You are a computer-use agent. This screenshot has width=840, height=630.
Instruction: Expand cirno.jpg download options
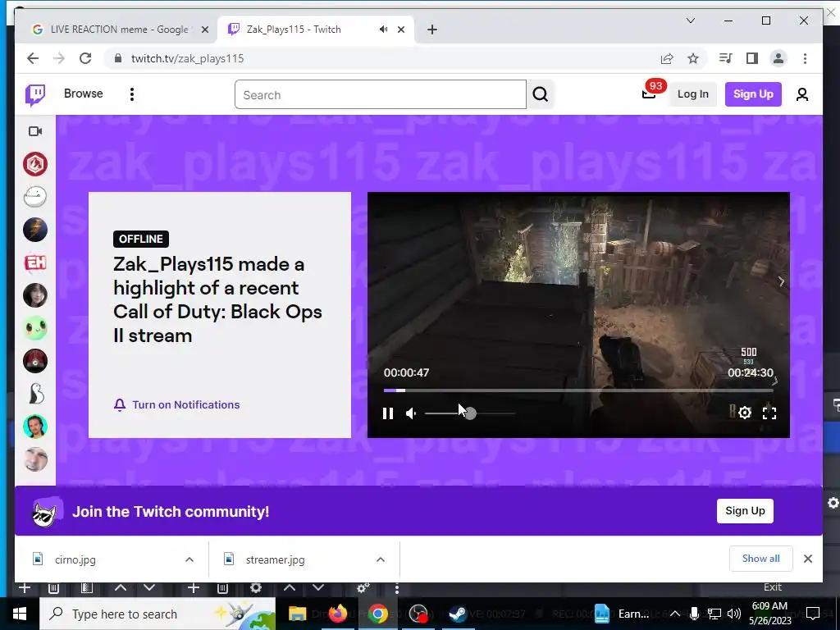pyautogui.click(x=189, y=559)
